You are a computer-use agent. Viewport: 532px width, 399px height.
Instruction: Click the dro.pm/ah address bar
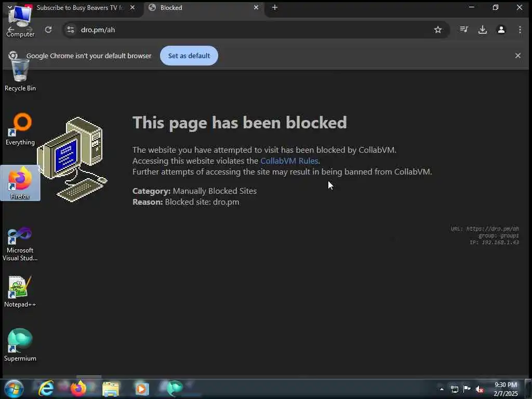[x=255, y=30]
